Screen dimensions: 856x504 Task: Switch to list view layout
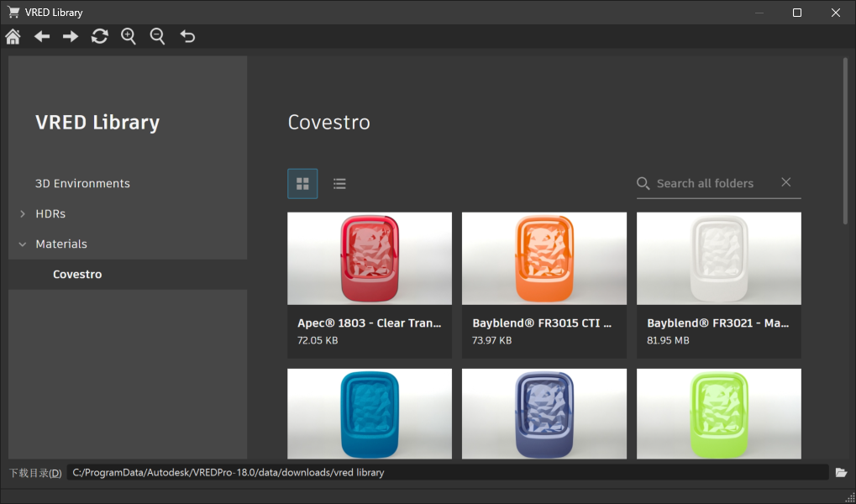[x=339, y=183]
